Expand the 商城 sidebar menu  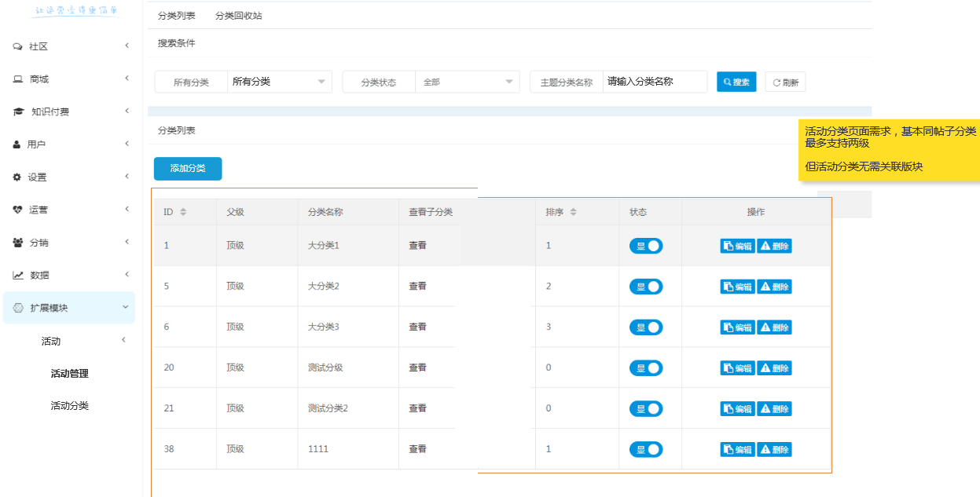pyautogui.click(x=127, y=79)
